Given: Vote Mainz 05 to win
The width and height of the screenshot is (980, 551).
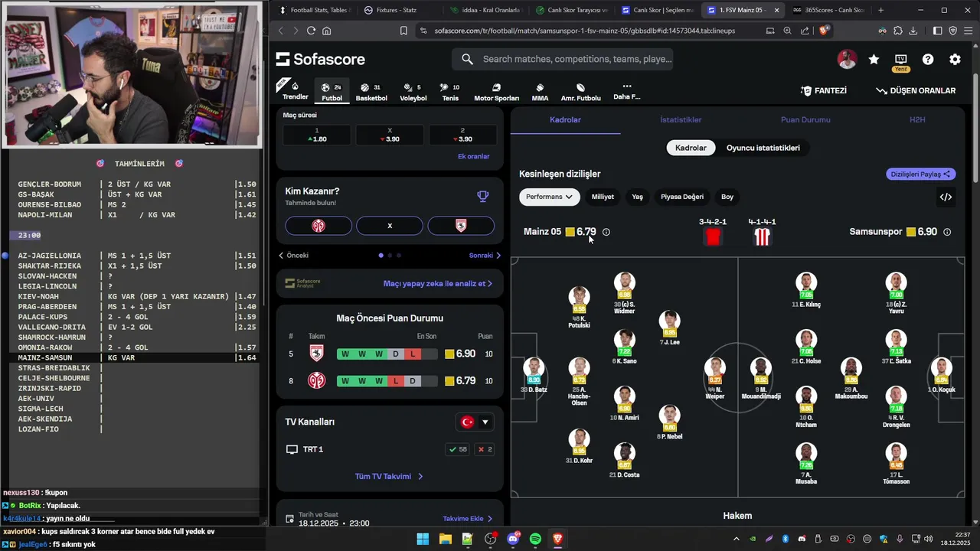Looking at the screenshot, I should coord(318,226).
